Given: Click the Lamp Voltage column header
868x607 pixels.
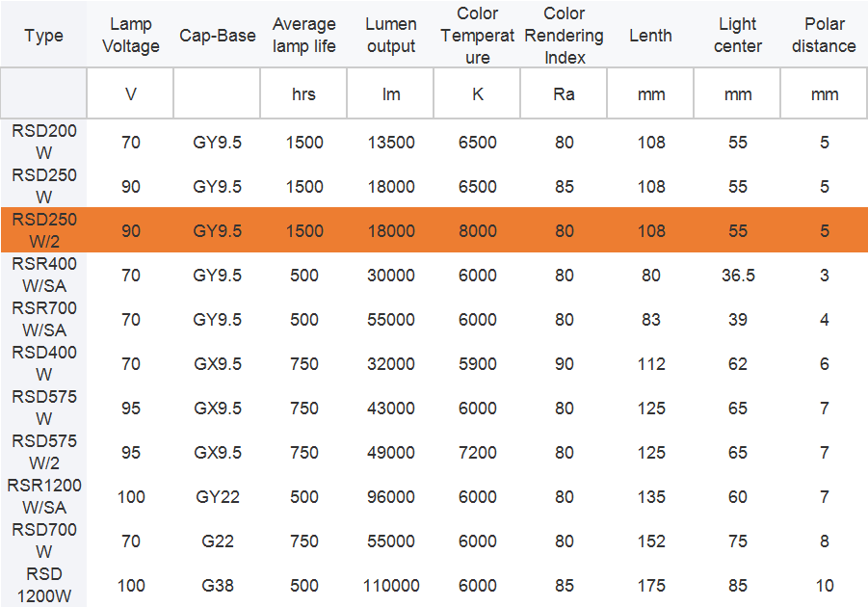Looking at the screenshot, I should point(131,36).
